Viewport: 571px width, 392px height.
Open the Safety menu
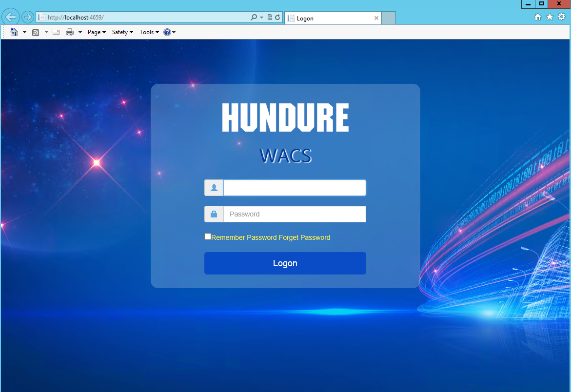pos(122,32)
